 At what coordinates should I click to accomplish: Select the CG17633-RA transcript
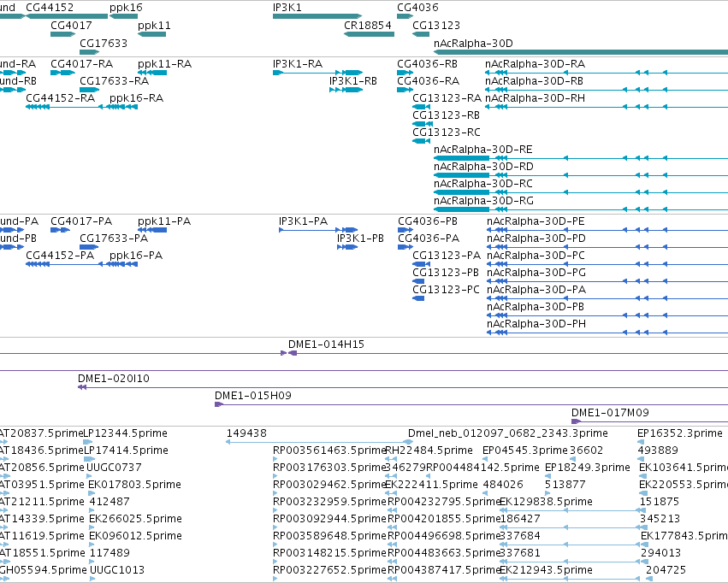(x=89, y=90)
